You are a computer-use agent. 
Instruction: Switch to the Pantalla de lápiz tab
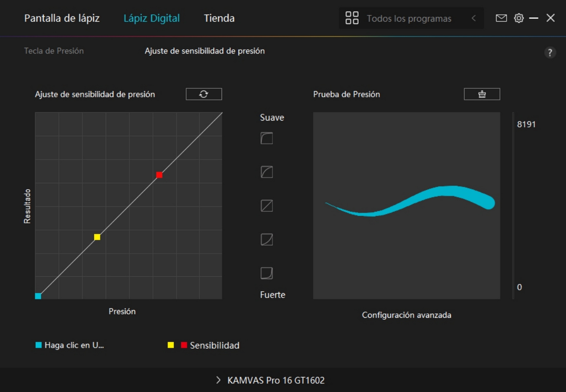[x=62, y=18]
